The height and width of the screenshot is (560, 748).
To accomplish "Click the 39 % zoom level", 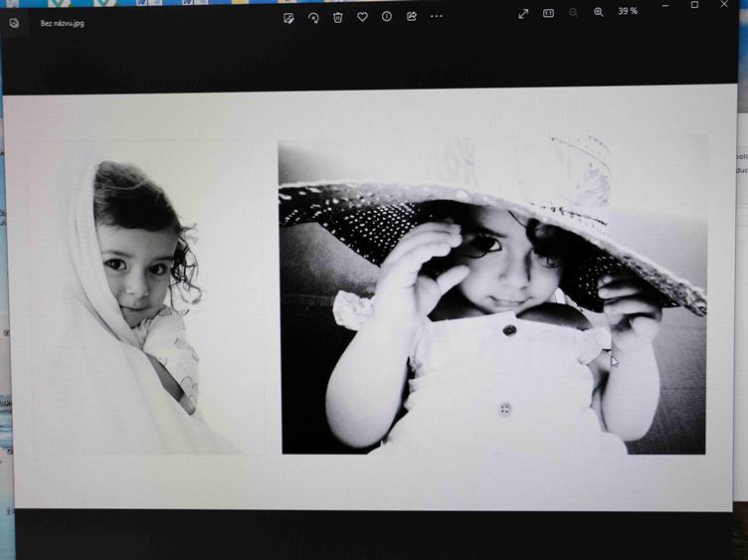I will click(x=628, y=11).
